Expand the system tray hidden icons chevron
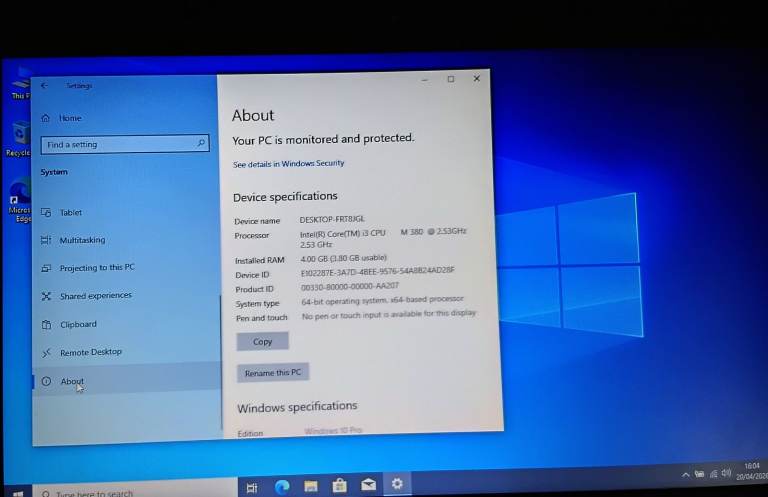Viewport: 768px width, 497px height. point(685,474)
